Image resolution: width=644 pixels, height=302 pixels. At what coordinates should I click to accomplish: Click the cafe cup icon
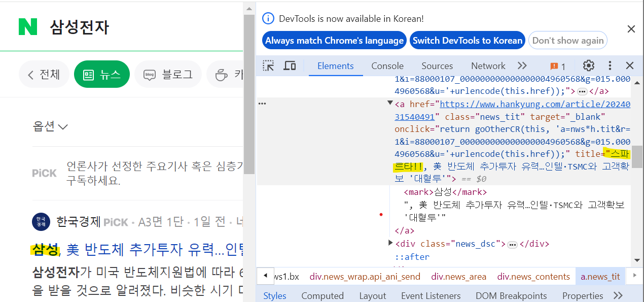(x=222, y=75)
